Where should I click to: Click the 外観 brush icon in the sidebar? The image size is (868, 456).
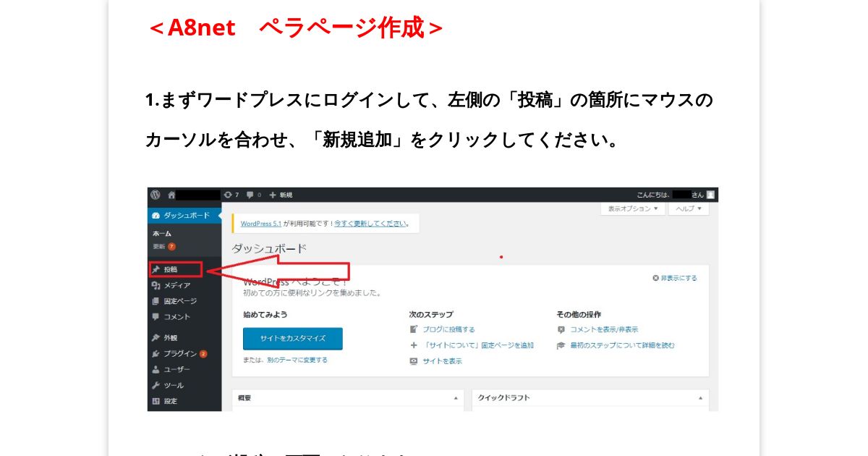(x=156, y=338)
